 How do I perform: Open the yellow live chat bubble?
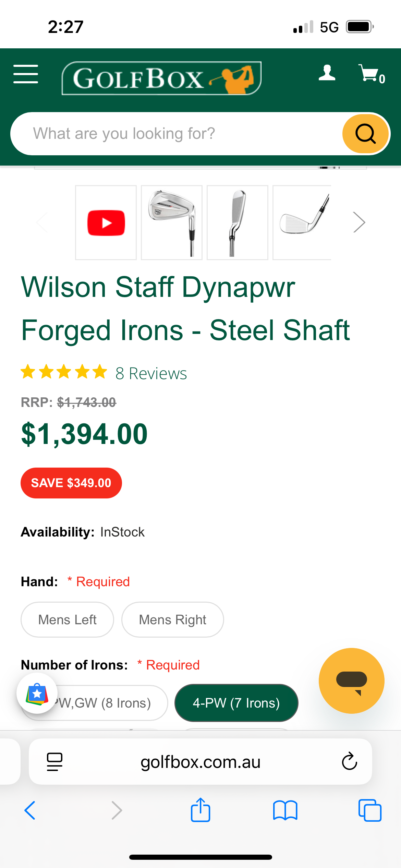click(x=351, y=680)
